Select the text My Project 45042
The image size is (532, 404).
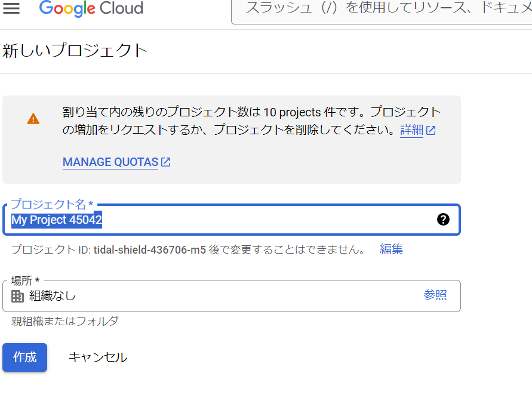(57, 220)
